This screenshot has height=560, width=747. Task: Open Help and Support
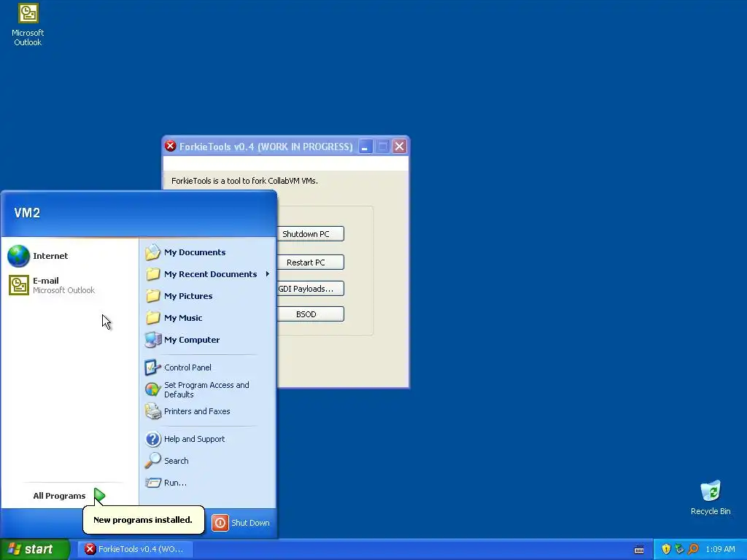coord(207,439)
